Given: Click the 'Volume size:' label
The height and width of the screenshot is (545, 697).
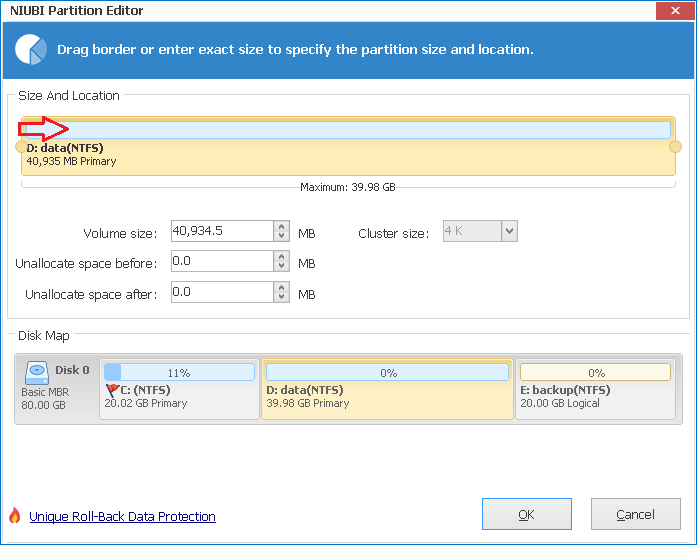Looking at the screenshot, I should (x=120, y=233).
